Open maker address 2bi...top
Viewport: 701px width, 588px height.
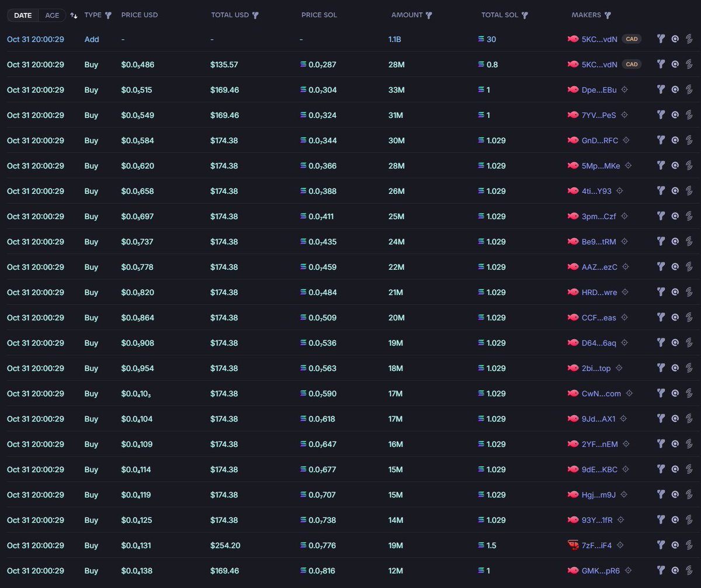coord(596,368)
